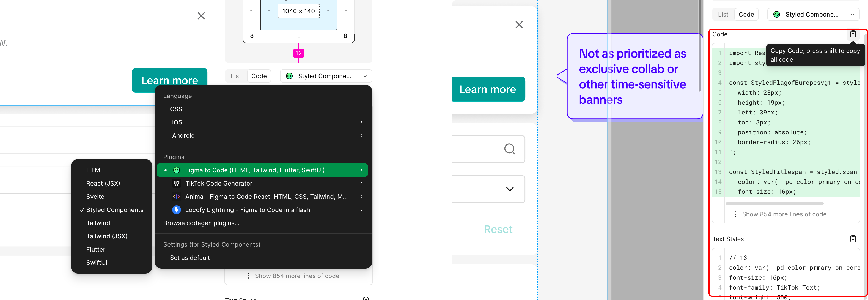Click the TikTok Code Generator icon
Image resolution: width=868 pixels, height=300 pixels.
tap(177, 183)
